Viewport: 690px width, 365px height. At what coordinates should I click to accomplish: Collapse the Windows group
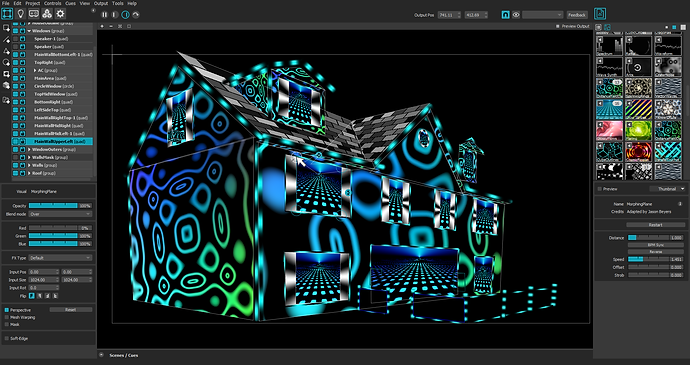(29, 31)
